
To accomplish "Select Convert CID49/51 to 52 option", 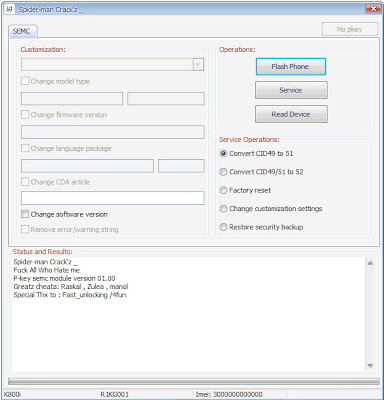I will tap(223, 172).
